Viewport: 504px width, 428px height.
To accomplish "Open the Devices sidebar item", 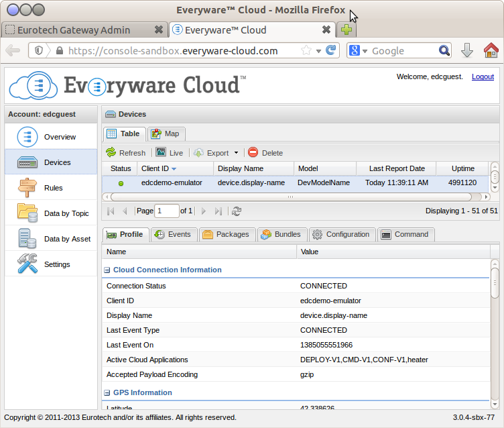I will tap(51, 162).
